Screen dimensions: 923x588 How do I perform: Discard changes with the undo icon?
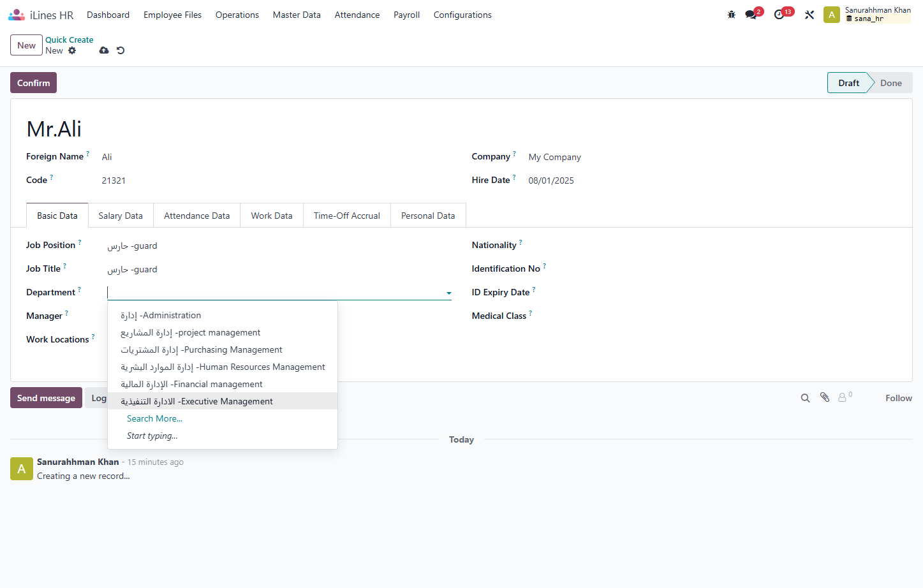tap(121, 50)
